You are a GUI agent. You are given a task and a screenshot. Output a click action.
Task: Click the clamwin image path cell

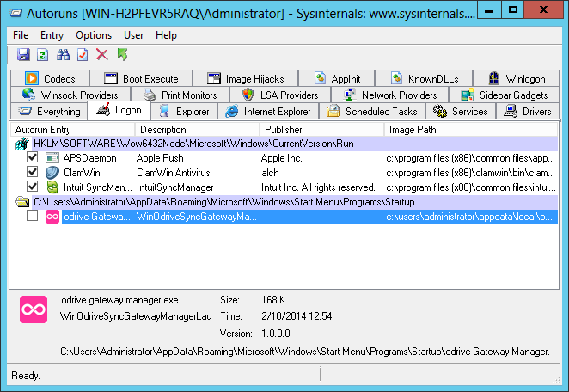point(471,173)
